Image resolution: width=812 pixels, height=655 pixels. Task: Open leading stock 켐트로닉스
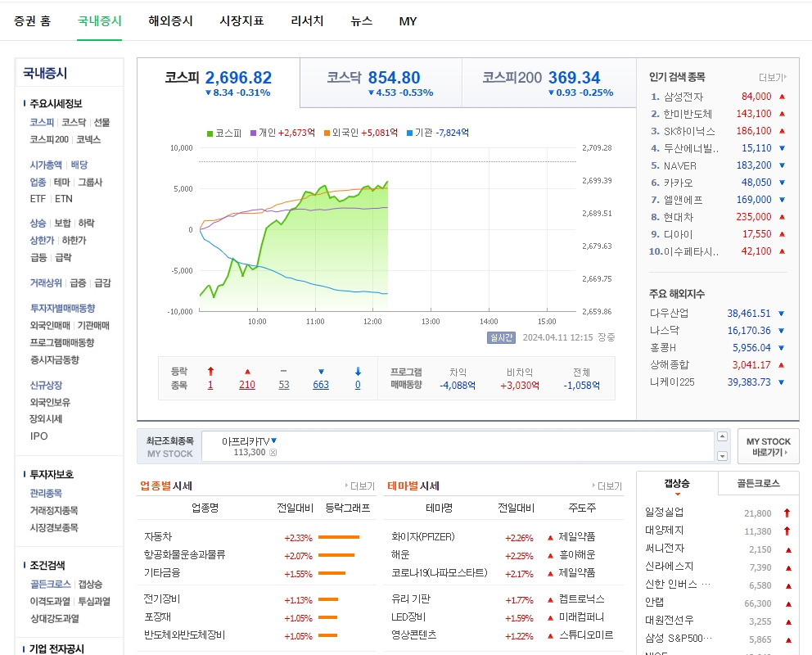[581, 599]
